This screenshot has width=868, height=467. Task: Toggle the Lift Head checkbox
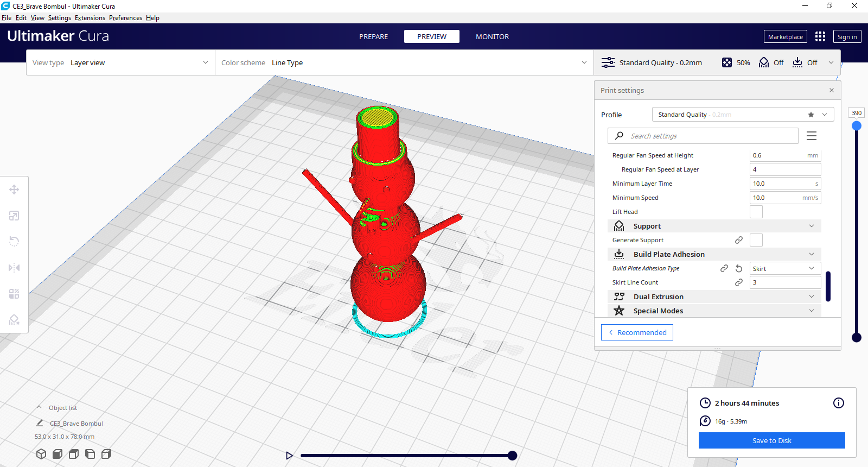pos(756,212)
